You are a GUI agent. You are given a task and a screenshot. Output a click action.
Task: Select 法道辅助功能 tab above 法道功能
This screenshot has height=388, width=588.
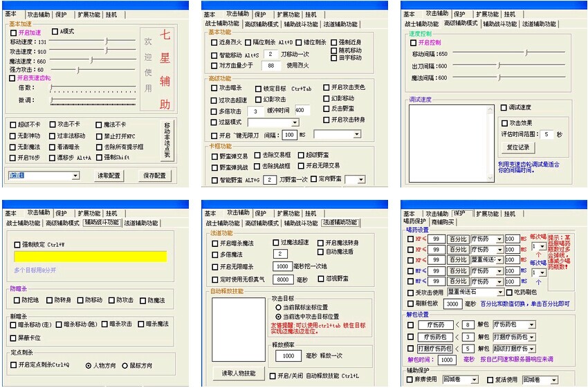coord(340,222)
